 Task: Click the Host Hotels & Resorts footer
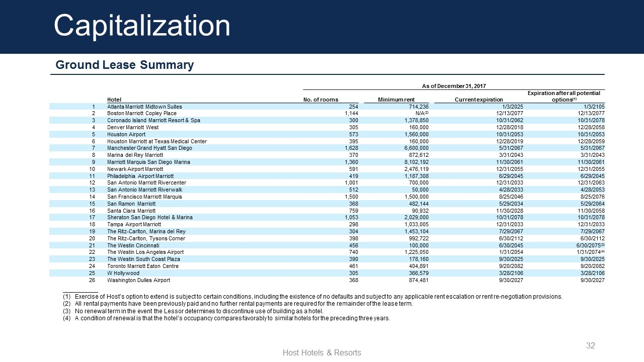pyautogui.click(x=322, y=352)
